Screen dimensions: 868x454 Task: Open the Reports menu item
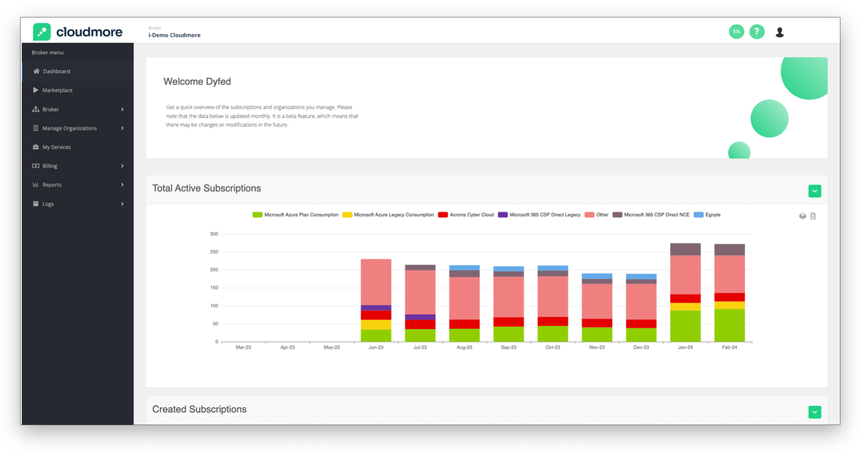tap(52, 185)
